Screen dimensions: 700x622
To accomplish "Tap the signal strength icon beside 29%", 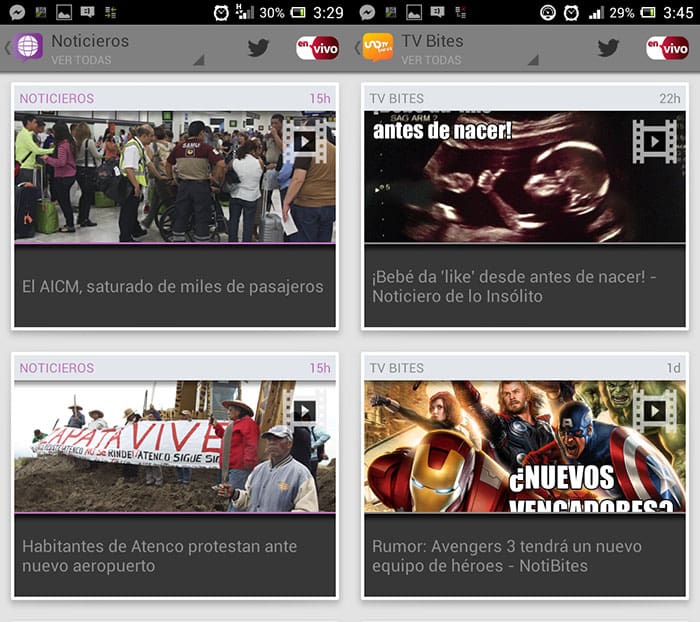I will click(x=596, y=13).
